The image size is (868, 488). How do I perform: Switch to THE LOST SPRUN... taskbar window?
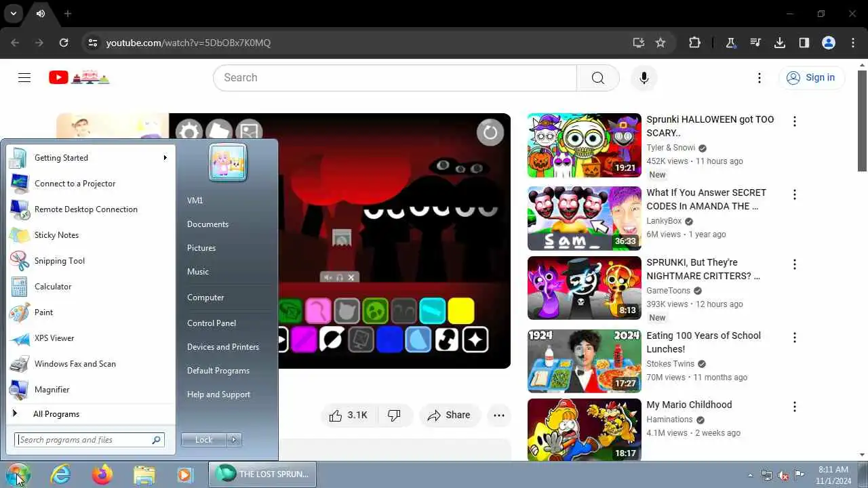pyautogui.click(x=262, y=474)
